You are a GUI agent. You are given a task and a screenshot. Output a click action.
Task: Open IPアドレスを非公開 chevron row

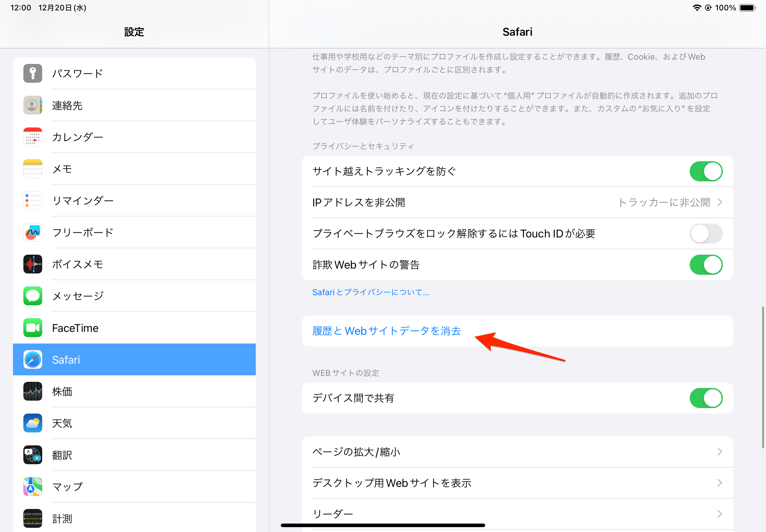pos(719,202)
